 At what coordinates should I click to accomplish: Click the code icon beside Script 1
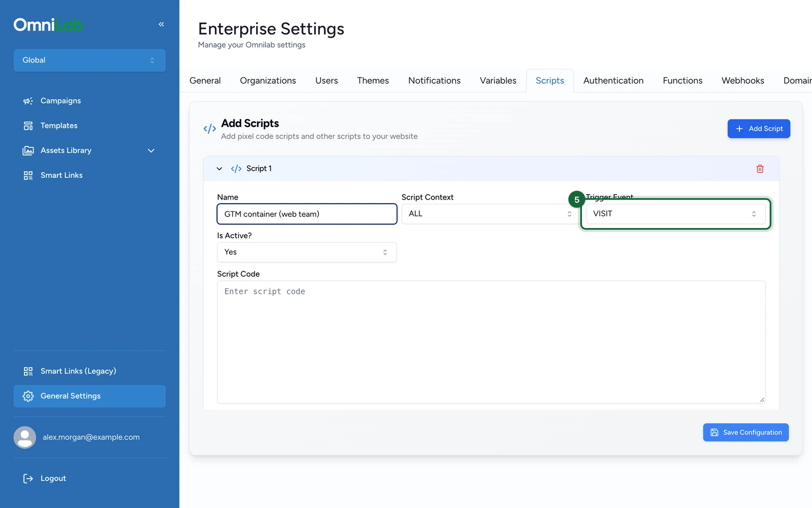(236, 169)
